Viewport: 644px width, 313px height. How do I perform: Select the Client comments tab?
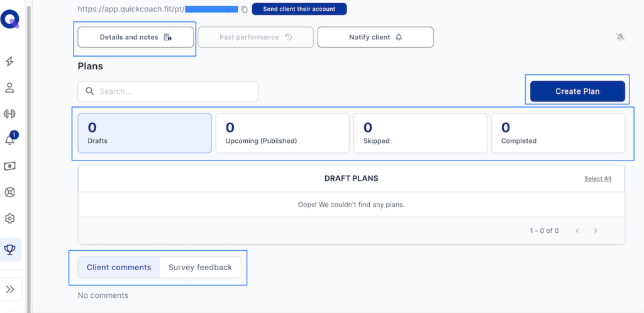[119, 267]
